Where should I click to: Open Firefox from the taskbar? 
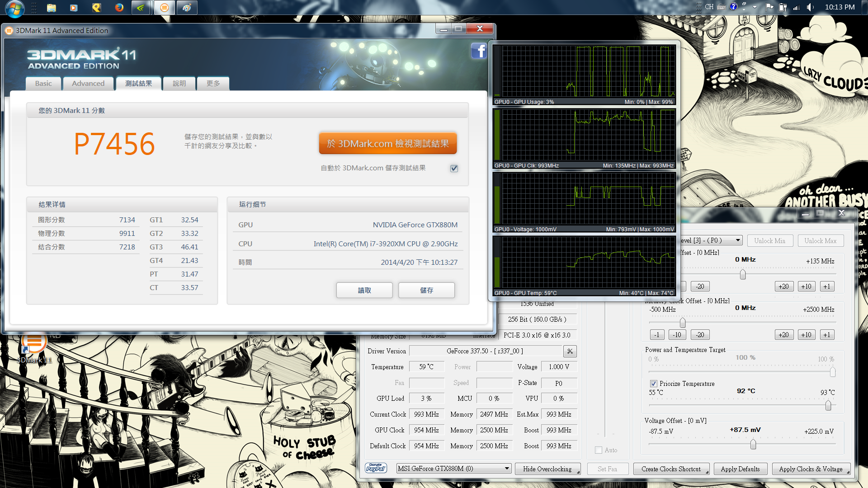pyautogui.click(x=119, y=8)
